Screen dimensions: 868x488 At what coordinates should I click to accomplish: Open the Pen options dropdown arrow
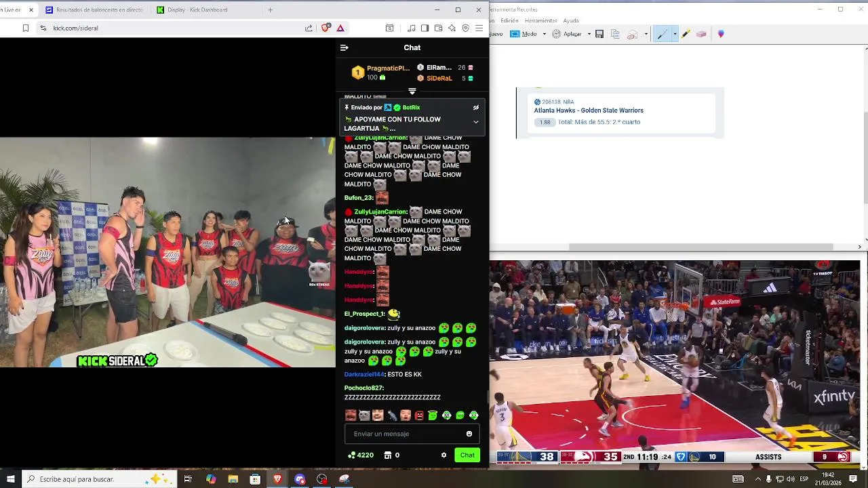point(675,34)
